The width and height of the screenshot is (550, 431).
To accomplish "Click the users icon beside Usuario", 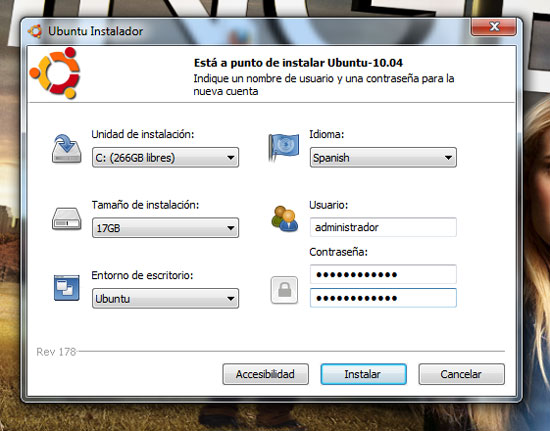I will pyautogui.click(x=284, y=219).
